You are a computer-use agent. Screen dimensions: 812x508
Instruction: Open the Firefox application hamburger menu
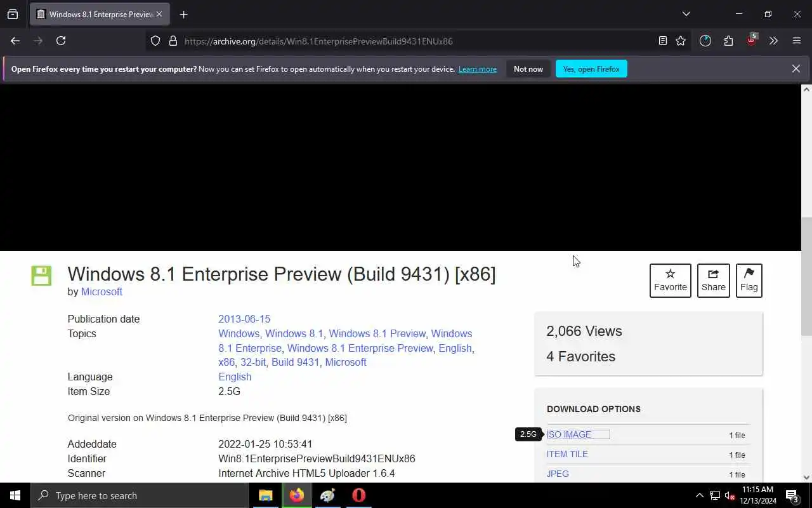(x=797, y=41)
